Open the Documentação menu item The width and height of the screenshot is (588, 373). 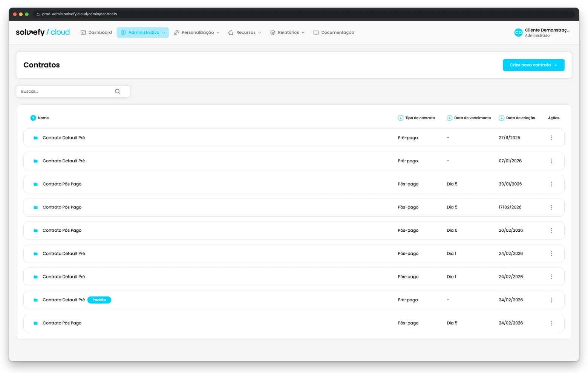334,32
